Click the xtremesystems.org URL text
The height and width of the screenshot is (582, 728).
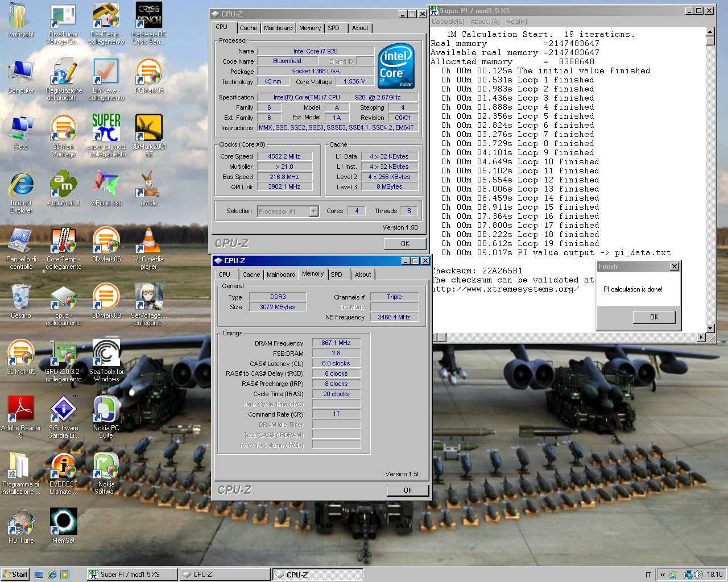pos(505,289)
